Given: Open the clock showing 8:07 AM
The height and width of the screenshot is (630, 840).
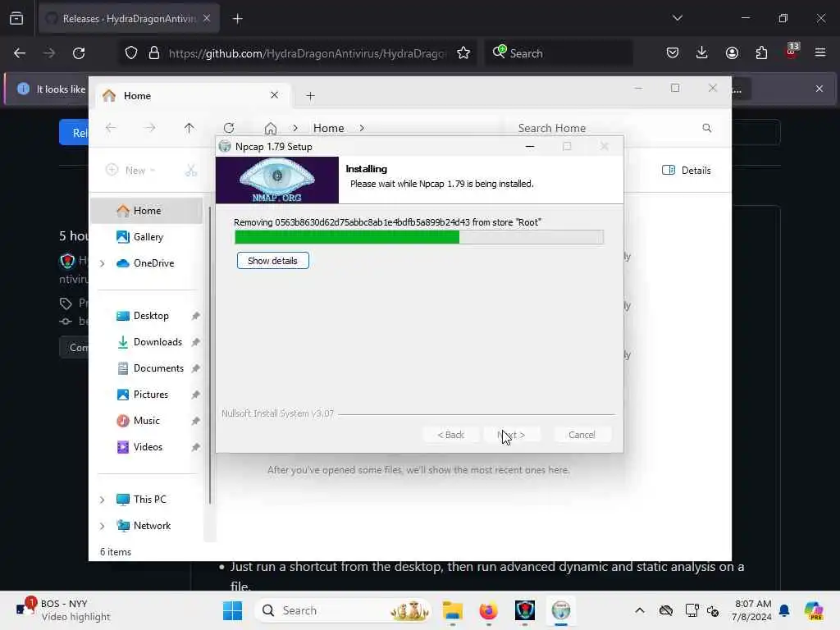Looking at the screenshot, I should click(753, 610).
